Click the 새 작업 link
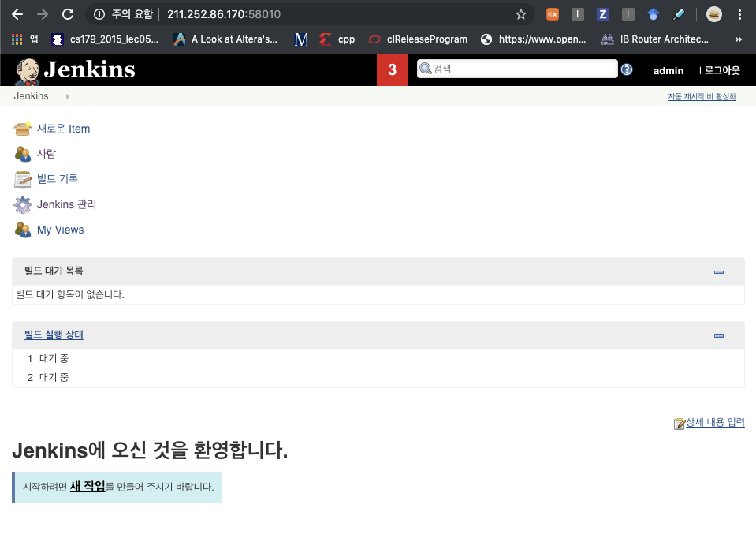 tap(88, 487)
